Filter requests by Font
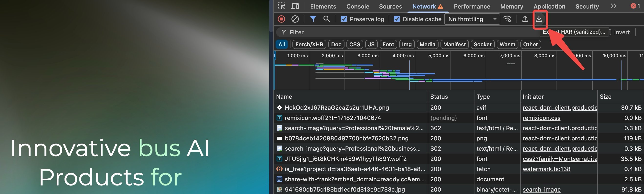This screenshot has height=194, width=644. coord(388,44)
